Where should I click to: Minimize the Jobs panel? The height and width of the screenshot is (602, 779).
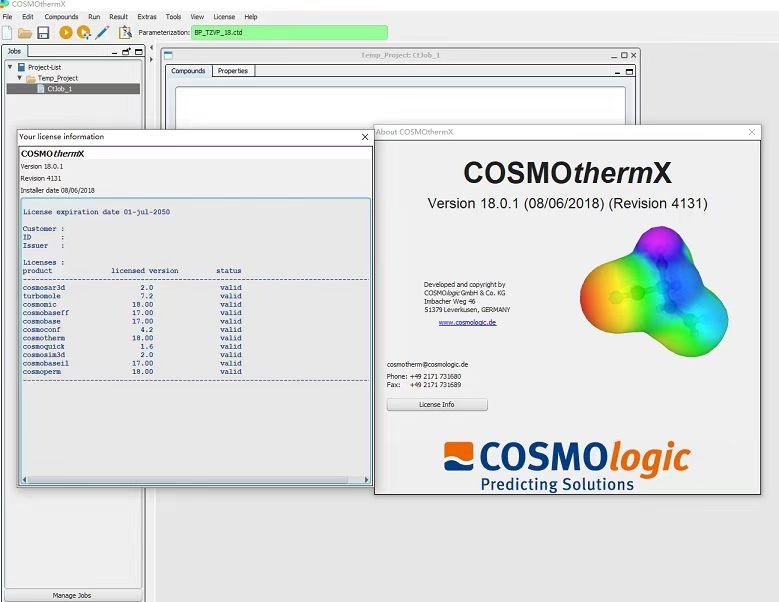tap(115, 52)
